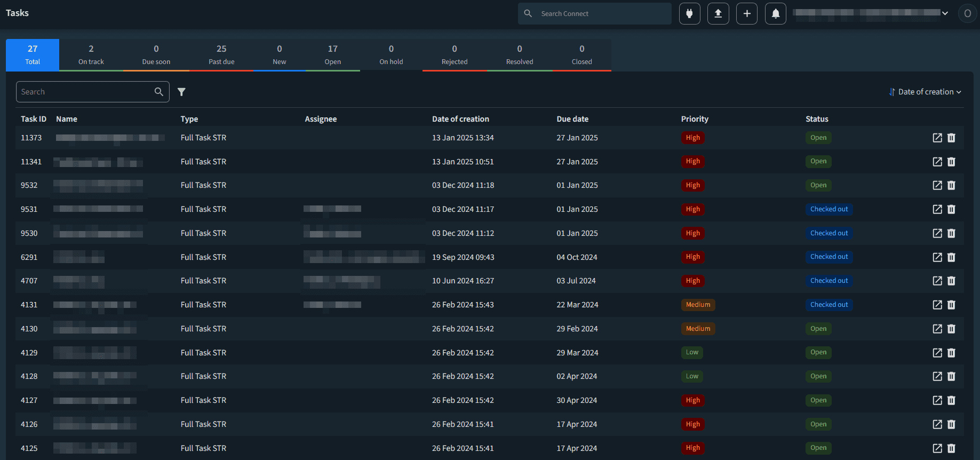Click the filter funnel icon

point(181,92)
